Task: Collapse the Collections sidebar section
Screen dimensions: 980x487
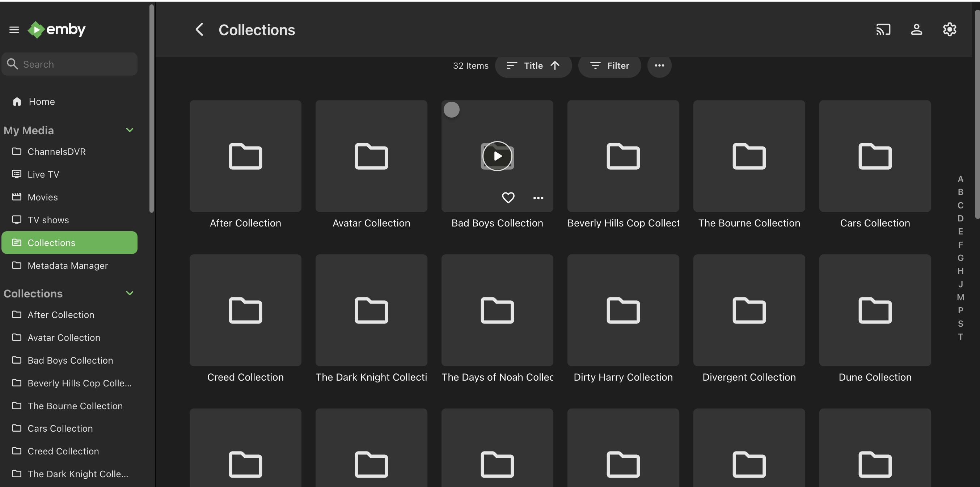Action: pyautogui.click(x=129, y=293)
